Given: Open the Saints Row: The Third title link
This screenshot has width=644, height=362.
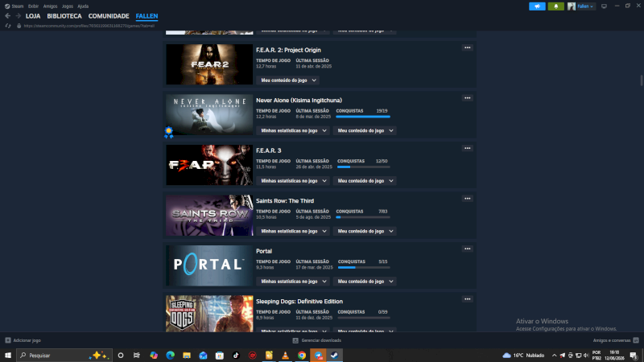Looking at the screenshot, I should (285, 200).
